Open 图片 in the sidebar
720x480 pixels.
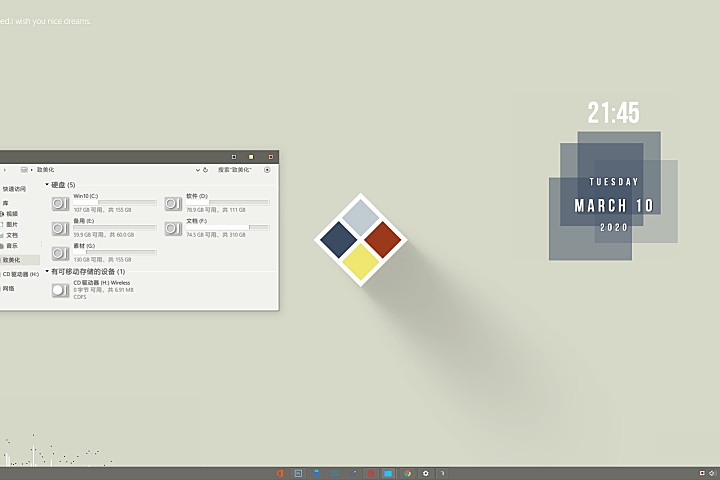tap(12, 225)
